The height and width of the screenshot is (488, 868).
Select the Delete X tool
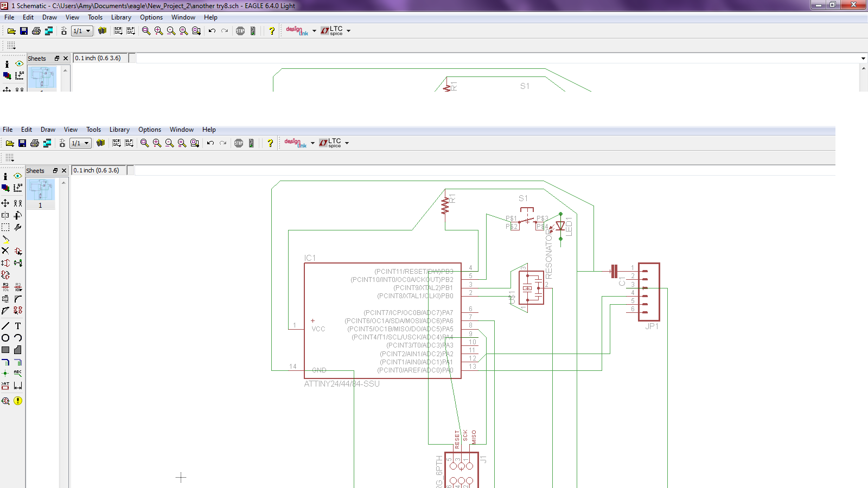pyautogui.click(x=5, y=251)
